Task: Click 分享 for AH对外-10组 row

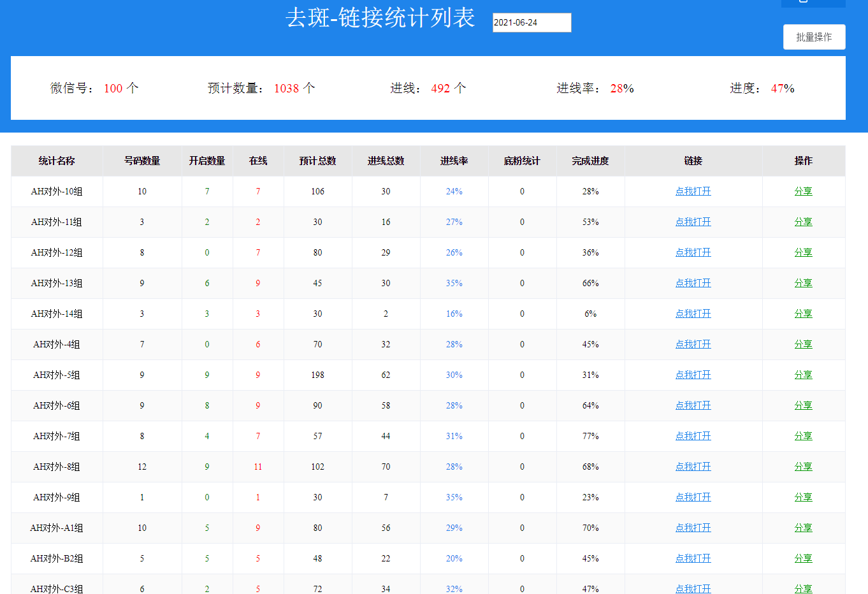Action: (803, 191)
